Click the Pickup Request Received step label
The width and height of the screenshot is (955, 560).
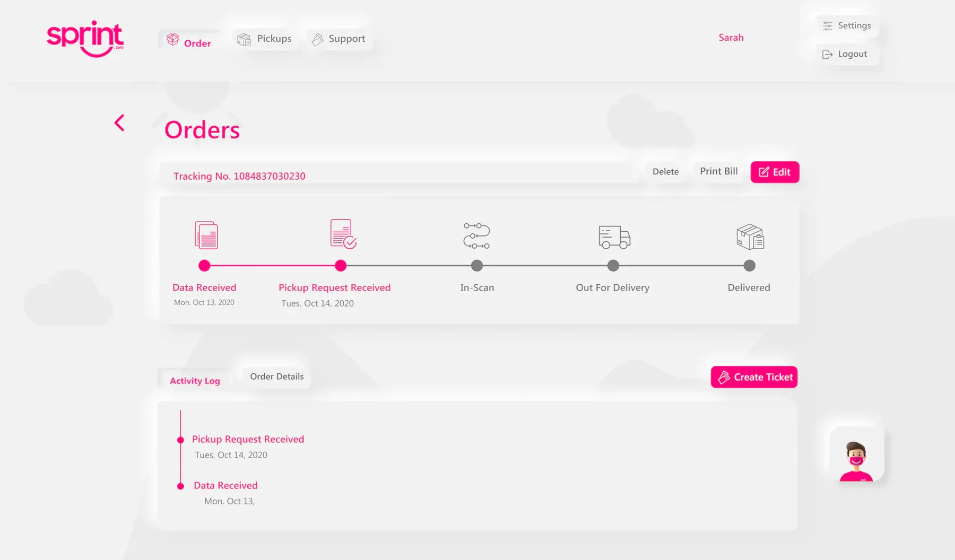[335, 287]
